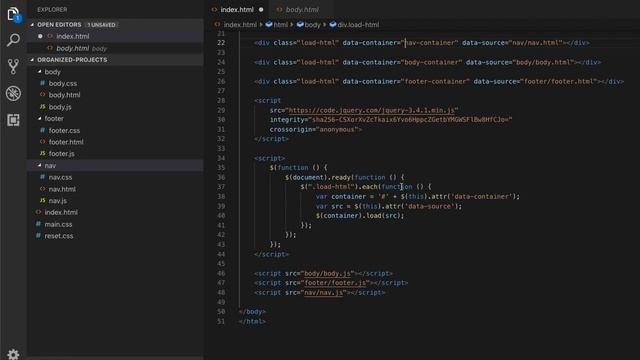
Task: Click the crossorigin="anonymous" attribute
Action: tap(313, 130)
